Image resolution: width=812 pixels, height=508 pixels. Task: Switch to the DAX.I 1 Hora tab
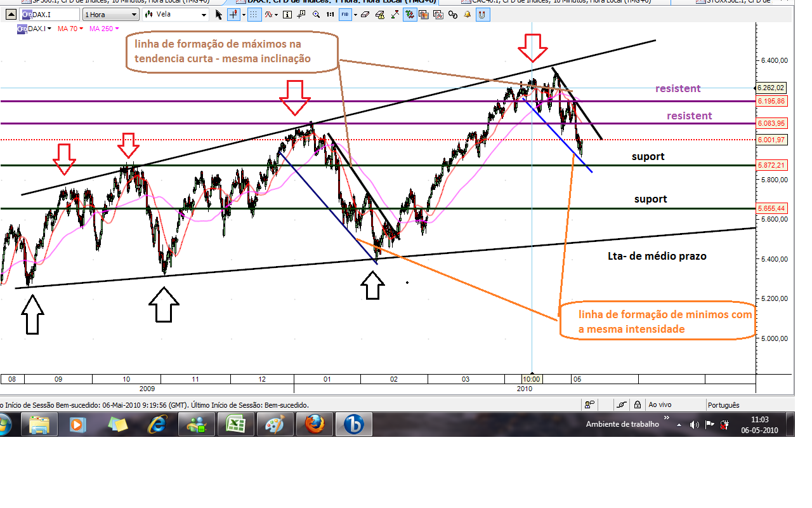(335, 2)
